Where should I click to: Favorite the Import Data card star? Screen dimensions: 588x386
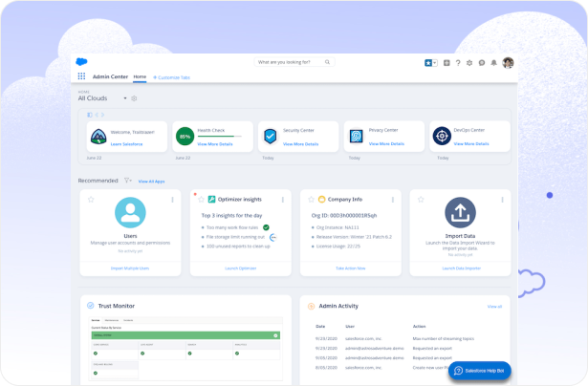tap(421, 200)
